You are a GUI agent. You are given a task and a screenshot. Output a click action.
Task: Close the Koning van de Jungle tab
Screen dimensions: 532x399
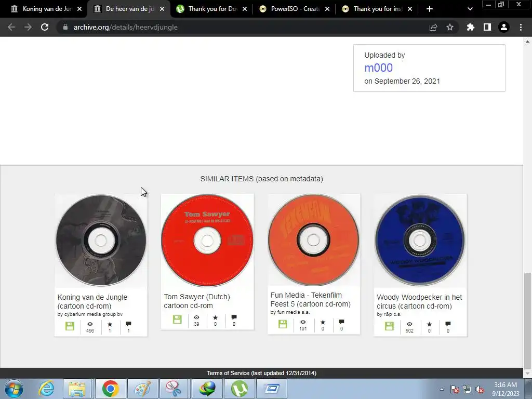pyautogui.click(x=79, y=9)
